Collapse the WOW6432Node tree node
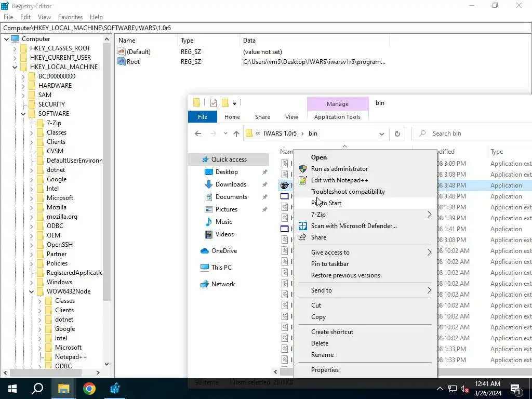The image size is (532, 399). point(31,291)
